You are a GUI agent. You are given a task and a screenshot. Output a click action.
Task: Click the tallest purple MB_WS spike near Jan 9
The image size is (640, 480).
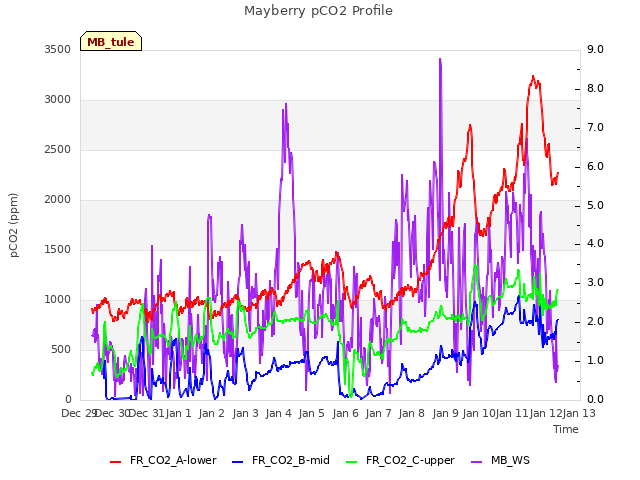pos(440,60)
